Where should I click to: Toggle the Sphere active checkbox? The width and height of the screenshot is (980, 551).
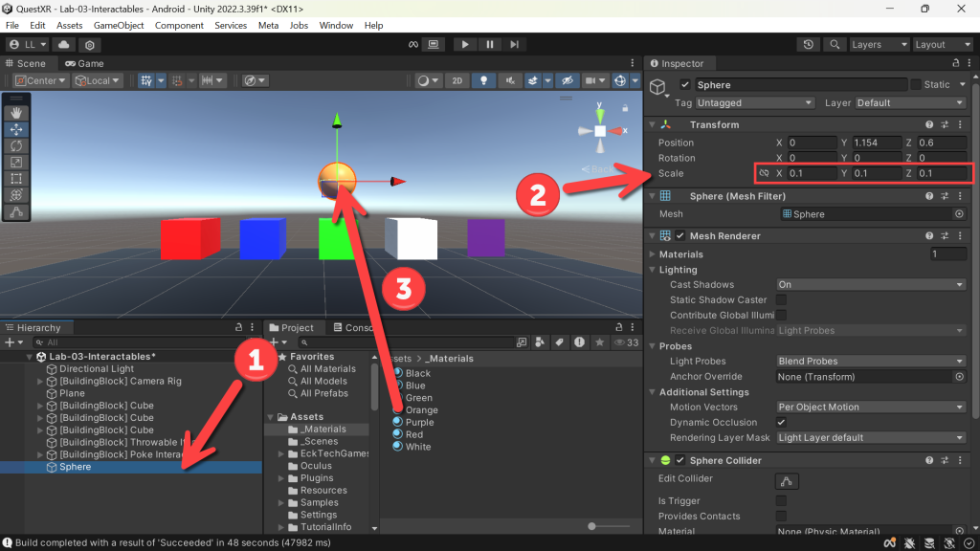tap(685, 85)
